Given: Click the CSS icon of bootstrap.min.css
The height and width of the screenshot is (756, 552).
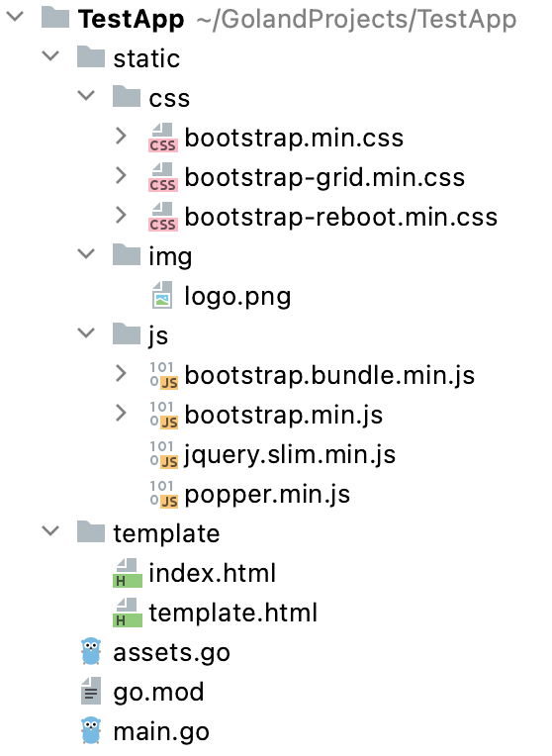Looking at the screenshot, I should click(163, 138).
